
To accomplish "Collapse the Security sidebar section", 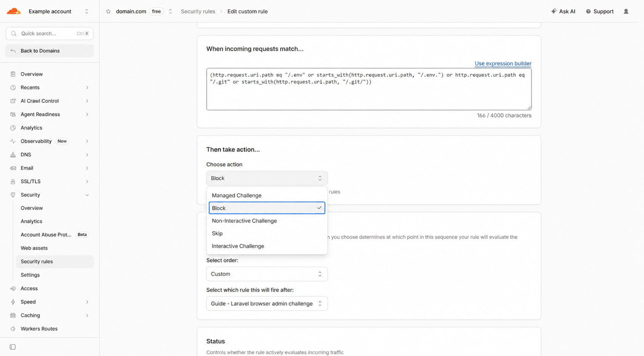I will pos(87,195).
